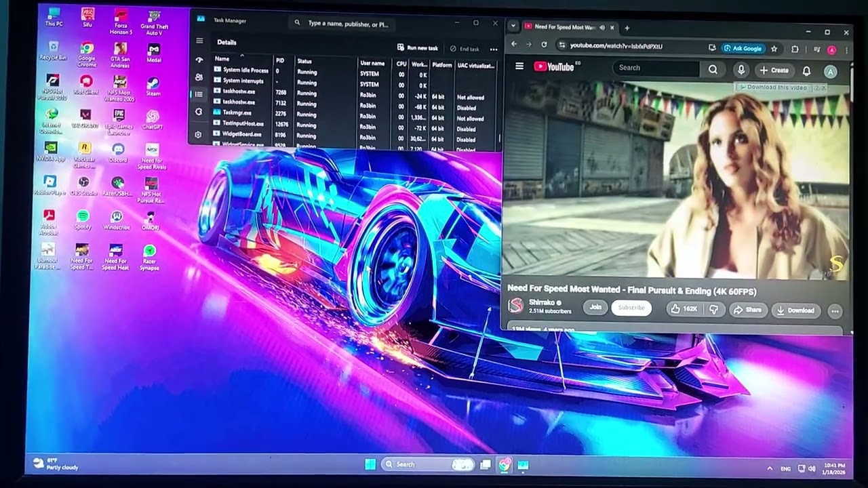Open Services page in Task Manager sidebar

[x=199, y=112]
